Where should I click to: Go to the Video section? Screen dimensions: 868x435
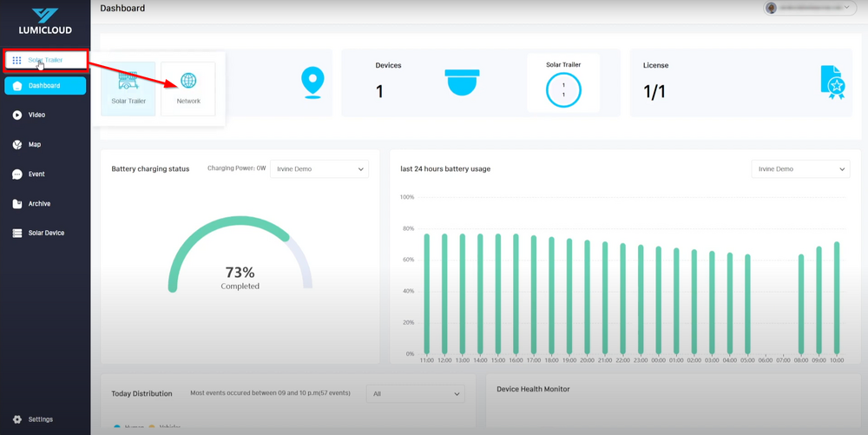coord(36,115)
